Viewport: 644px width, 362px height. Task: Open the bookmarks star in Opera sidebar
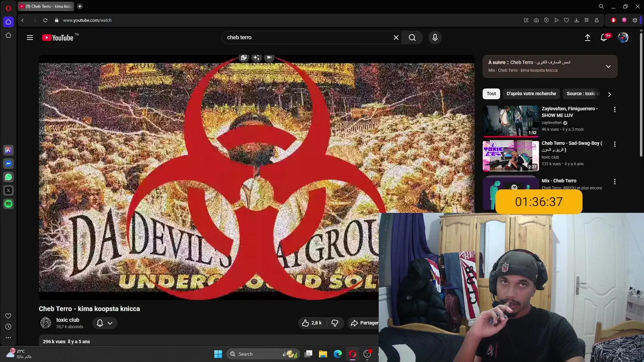pyautogui.click(x=8, y=35)
